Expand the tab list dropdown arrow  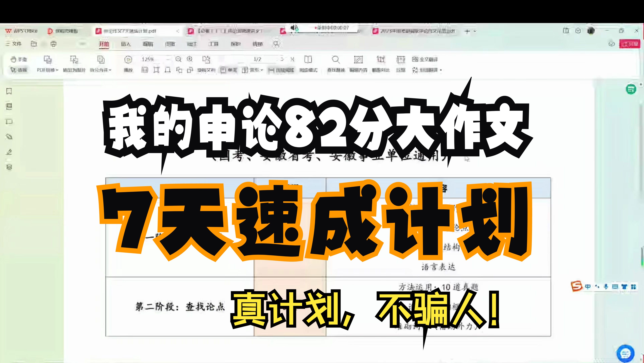[x=475, y=31]
